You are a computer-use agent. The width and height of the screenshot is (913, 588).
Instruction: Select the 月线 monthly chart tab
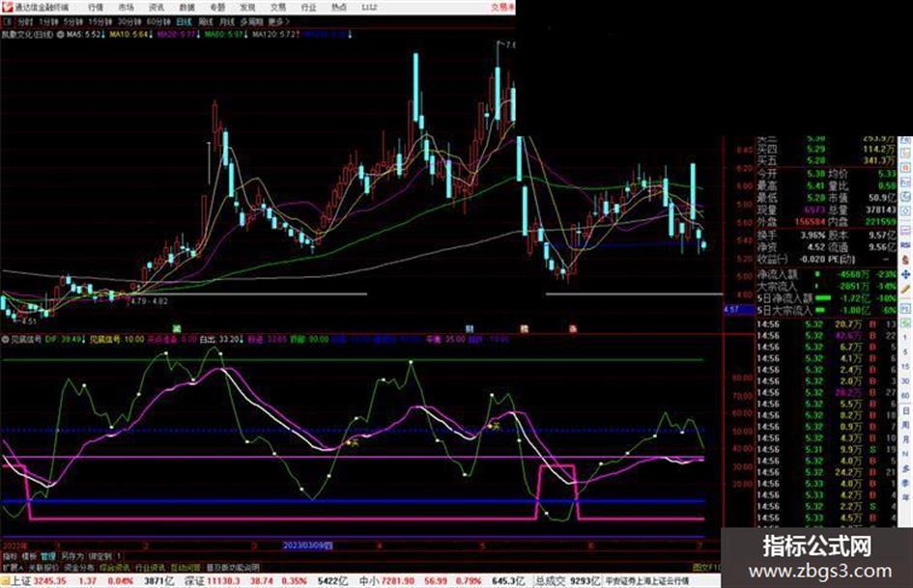click(x=226, y=22)
